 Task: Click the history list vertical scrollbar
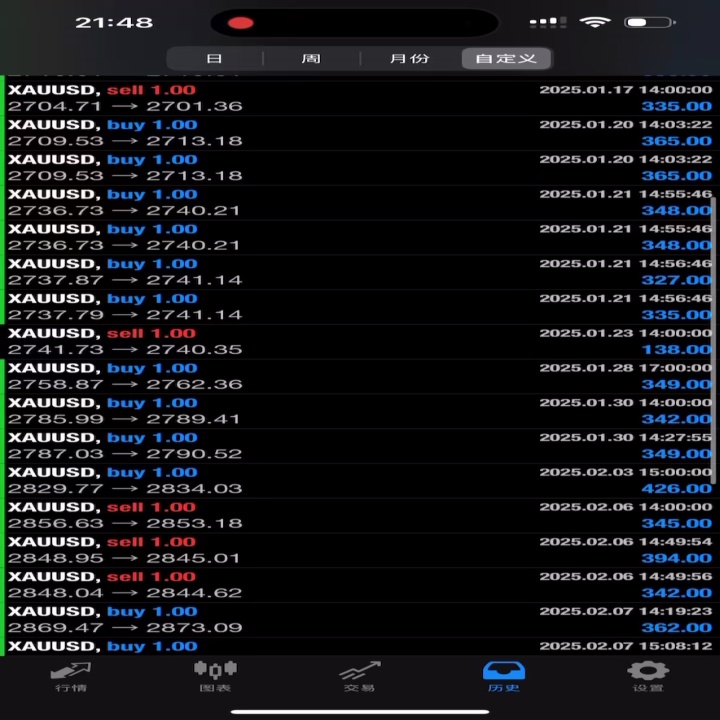tap(713, 340)
